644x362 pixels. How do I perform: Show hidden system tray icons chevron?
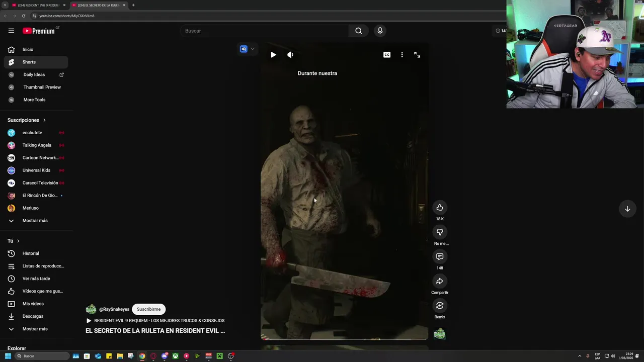(580, 356)
